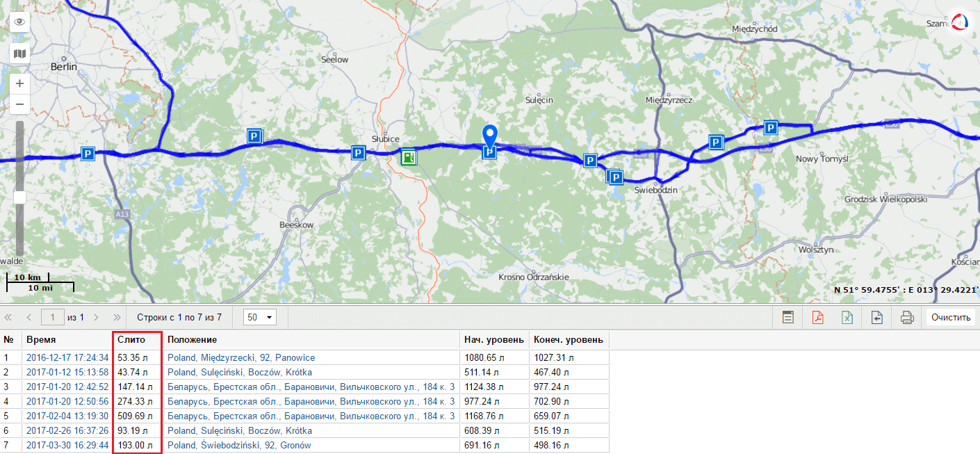This screenshot has height=454, width=980.
Task: Click the green fuel station marker
Action: [x=409, y=157]
